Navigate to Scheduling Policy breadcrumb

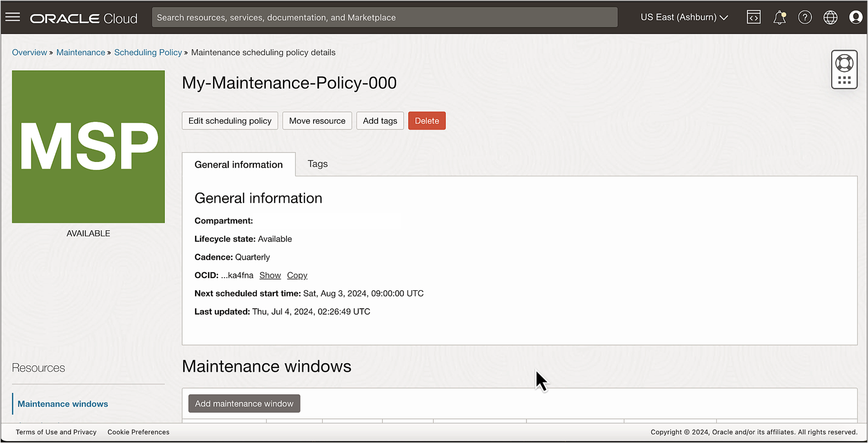[148, 52]
